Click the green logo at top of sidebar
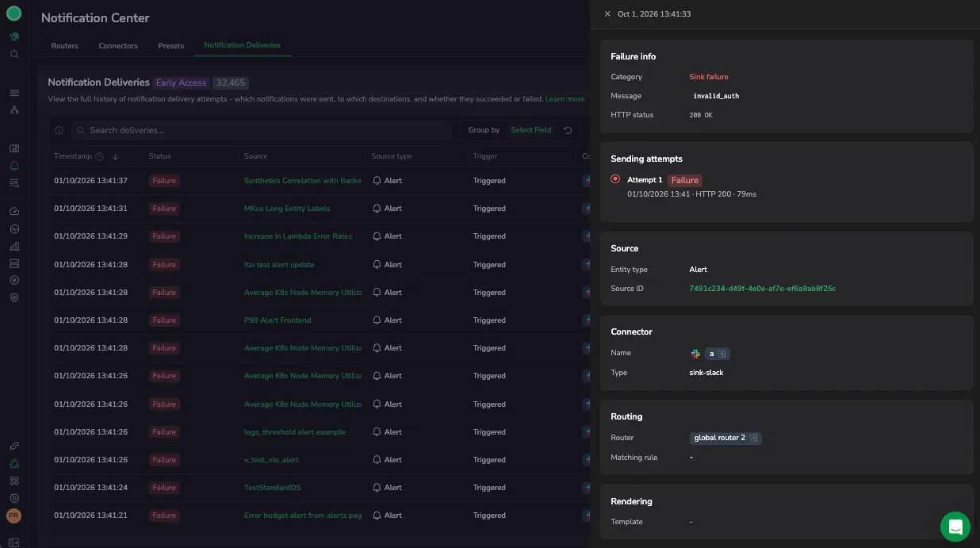980x548 pixels. click(13, 13)
